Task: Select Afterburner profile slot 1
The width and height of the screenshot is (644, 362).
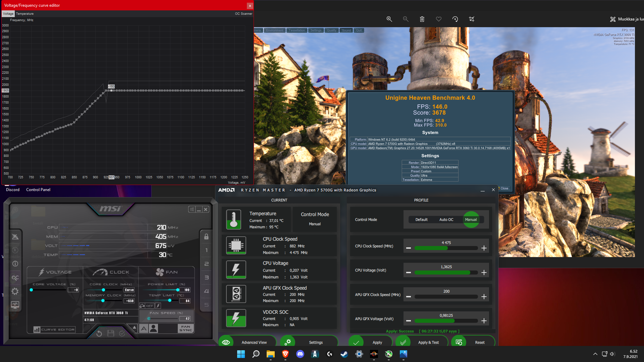Action: 206,250
